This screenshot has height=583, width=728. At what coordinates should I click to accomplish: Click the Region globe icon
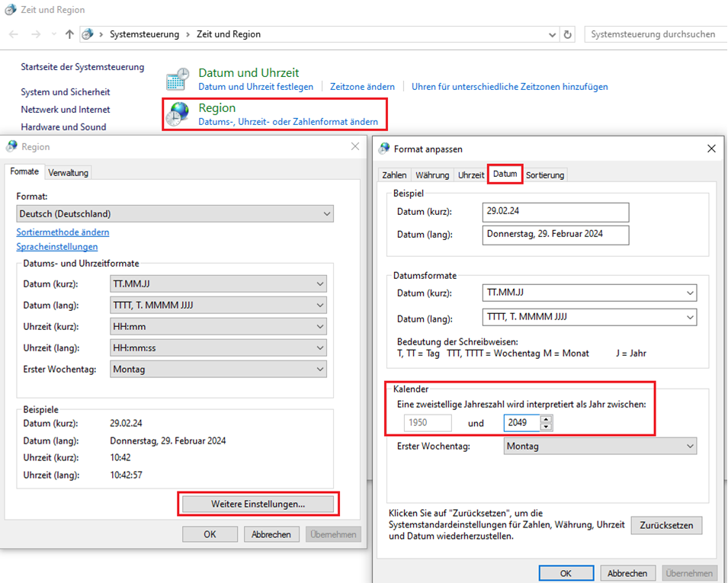pyautogui.click(x=178, y=114)
